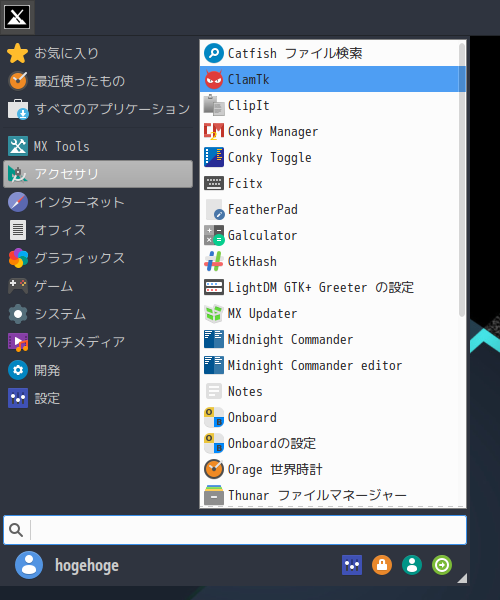Open the Multimedia (マルチメディア) category

click(x=98, y=342)
